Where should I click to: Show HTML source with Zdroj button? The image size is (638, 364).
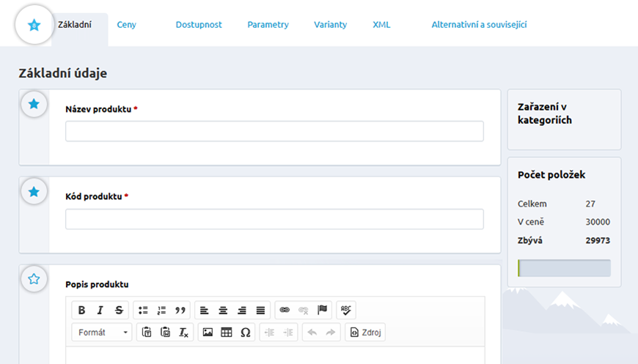click(x=365, y=333)
